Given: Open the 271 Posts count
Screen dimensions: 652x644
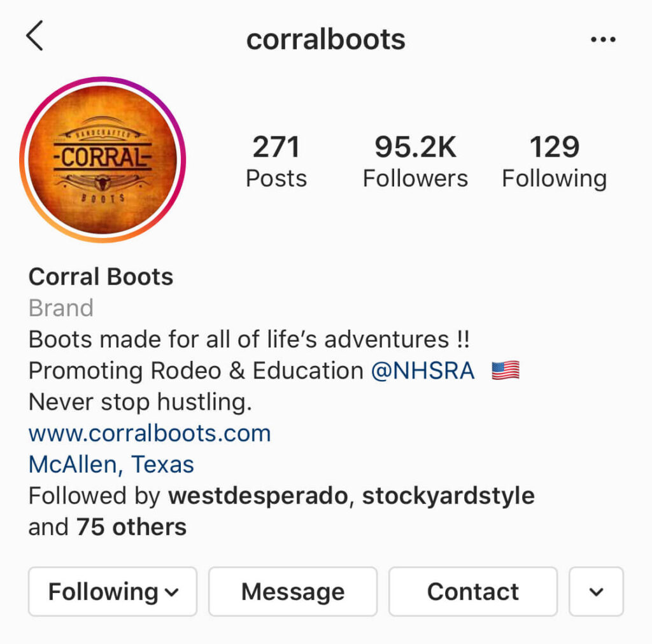Looking at the screenshot, I should pos(276,161).
